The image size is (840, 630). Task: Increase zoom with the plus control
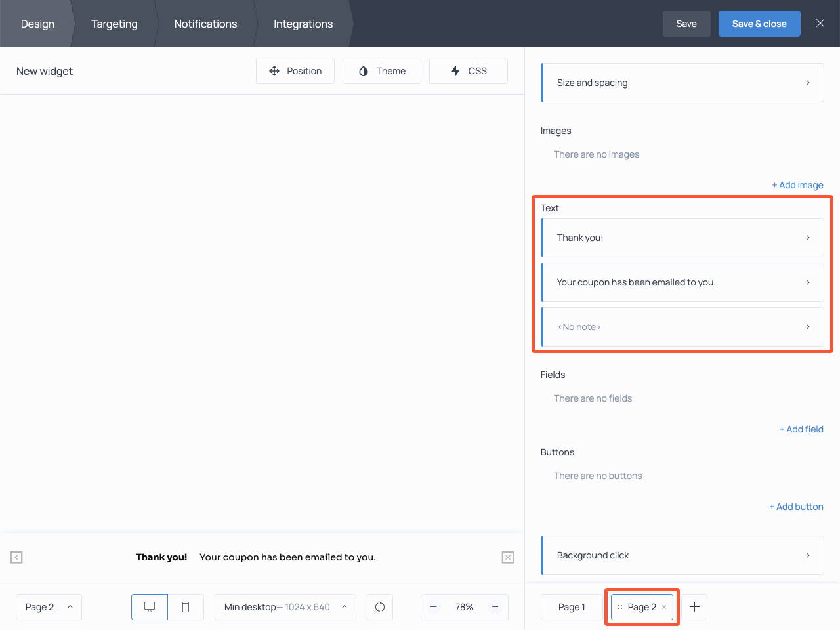click(495, 607)
